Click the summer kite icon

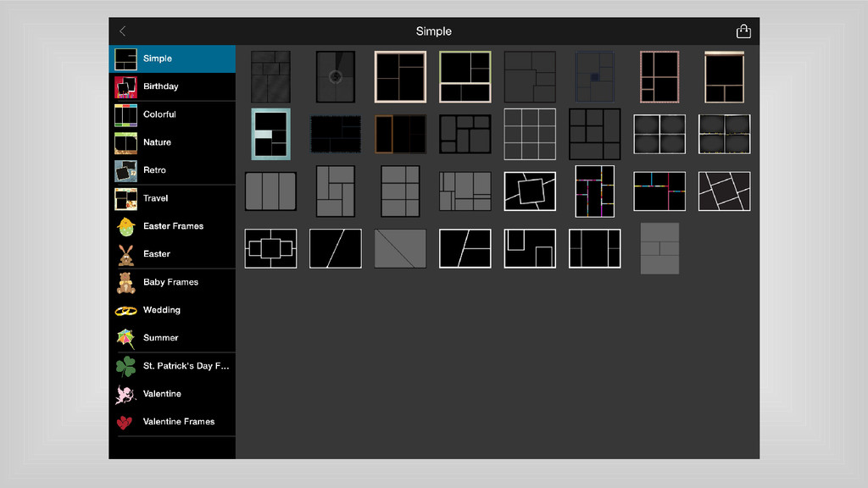(x=125, y=339)
